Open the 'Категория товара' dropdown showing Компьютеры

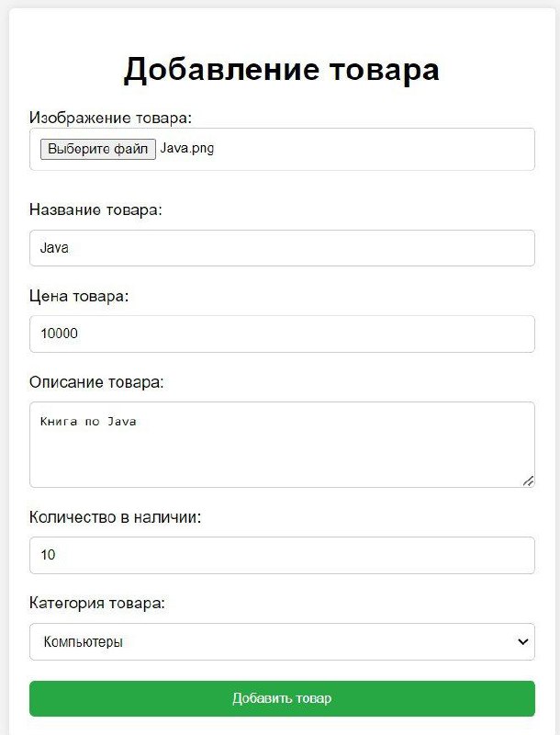tap(282, 641)
